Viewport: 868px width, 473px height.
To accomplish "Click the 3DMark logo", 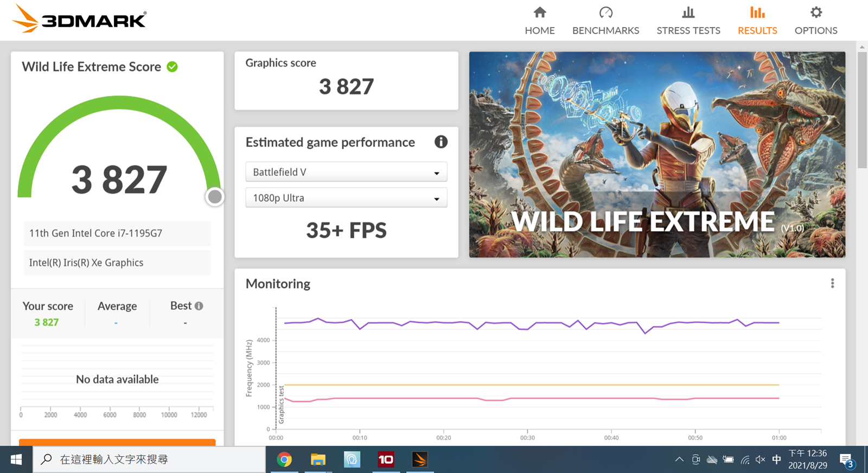I will click(79, 20).
